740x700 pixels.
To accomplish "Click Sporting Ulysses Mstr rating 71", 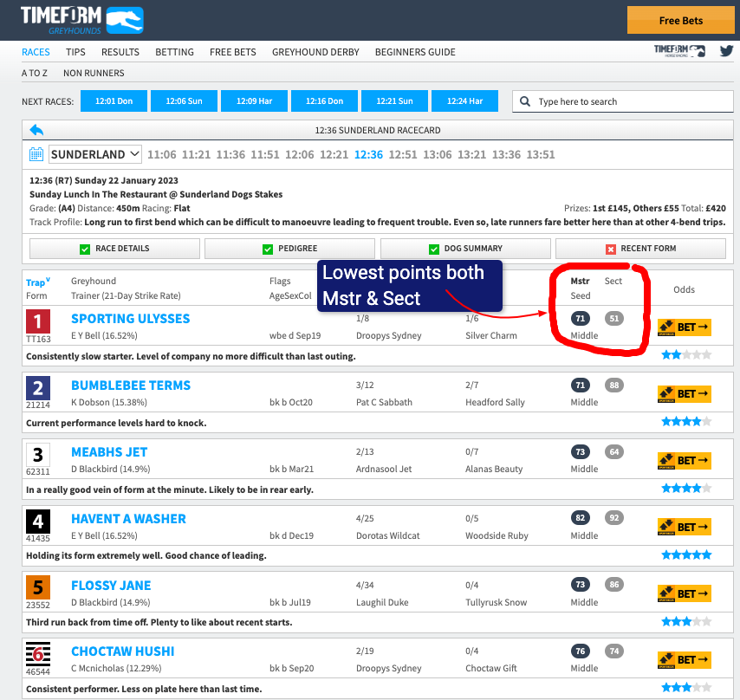I will (580, 319).
